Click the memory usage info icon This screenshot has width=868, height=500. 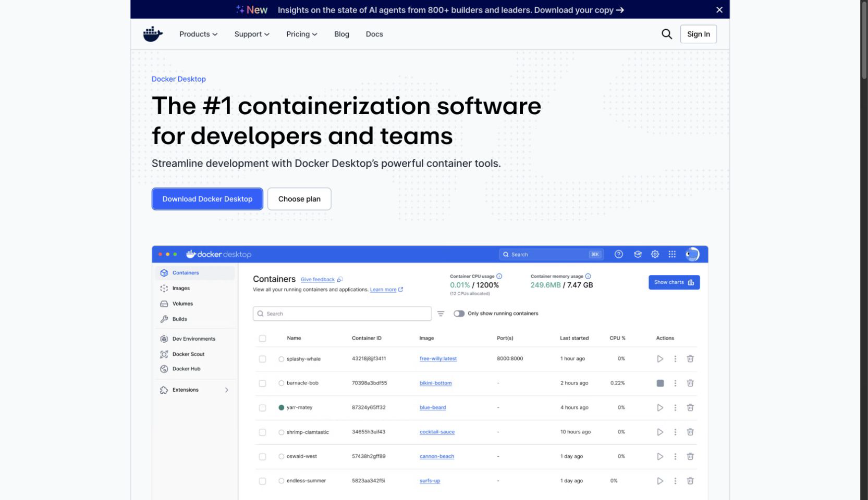[588, 276]
